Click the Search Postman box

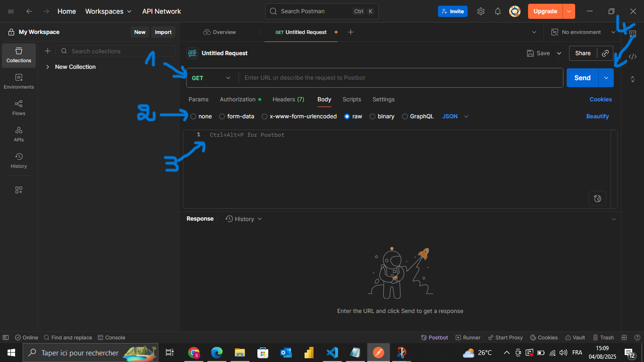coord(322,11)
